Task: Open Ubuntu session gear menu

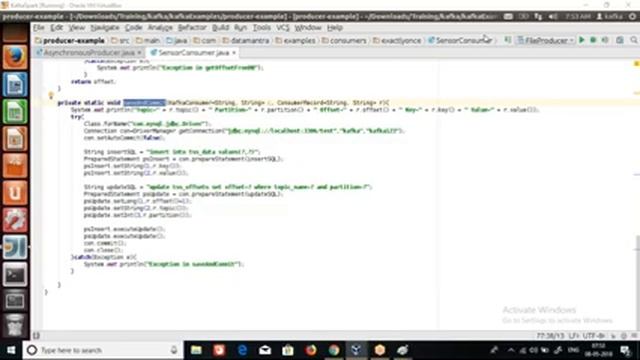Action: pyautogui.click(x=633, y=17)
